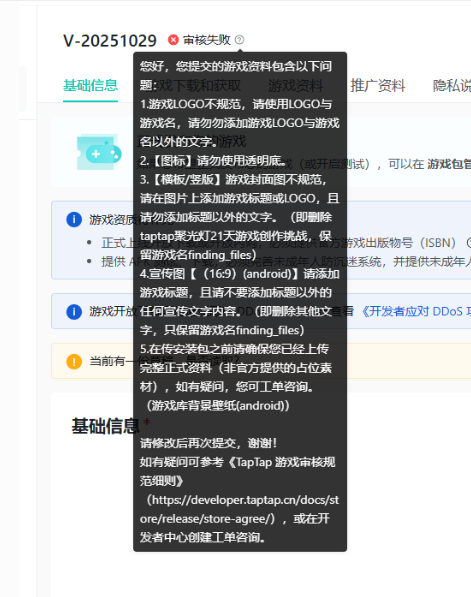The image size is (471, 597).
Task: Click the blue info icon beside 游戏开放
Action: (74, 312)
